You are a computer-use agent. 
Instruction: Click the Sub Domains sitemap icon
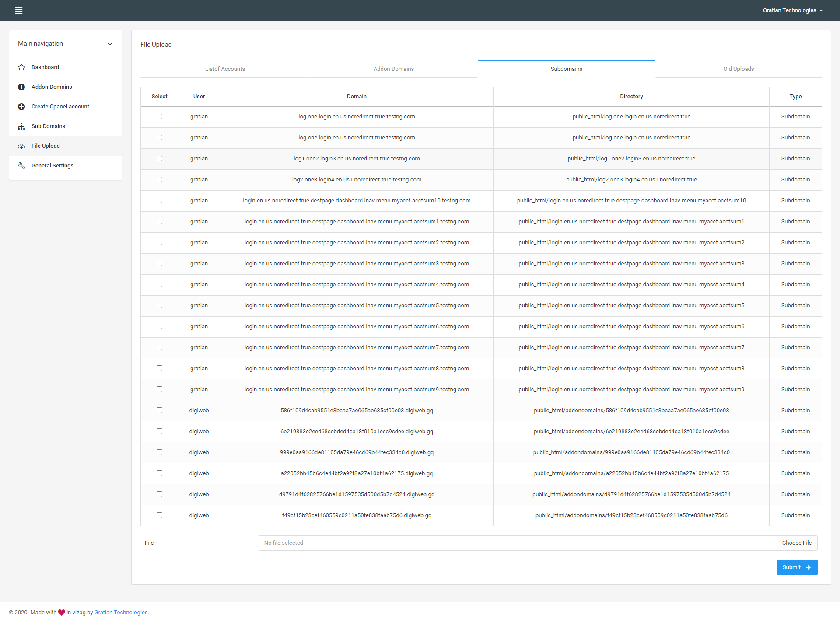(21, 126)
